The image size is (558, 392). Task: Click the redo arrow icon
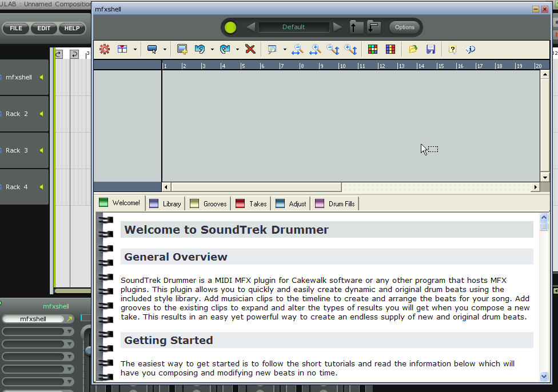tap(225, 49)
